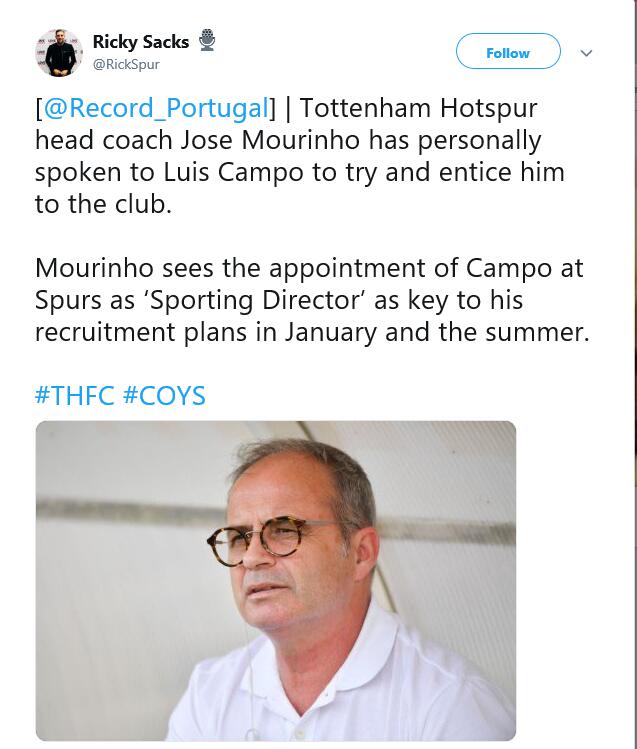Click the 'recruitment plans in January' line
637x749 pixels.
[206, 332]
